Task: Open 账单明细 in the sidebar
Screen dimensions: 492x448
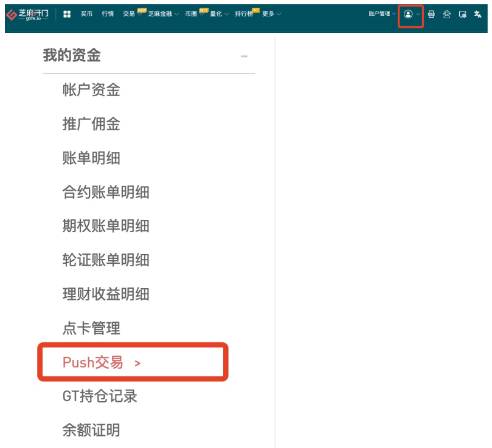Action: [91, 158]
